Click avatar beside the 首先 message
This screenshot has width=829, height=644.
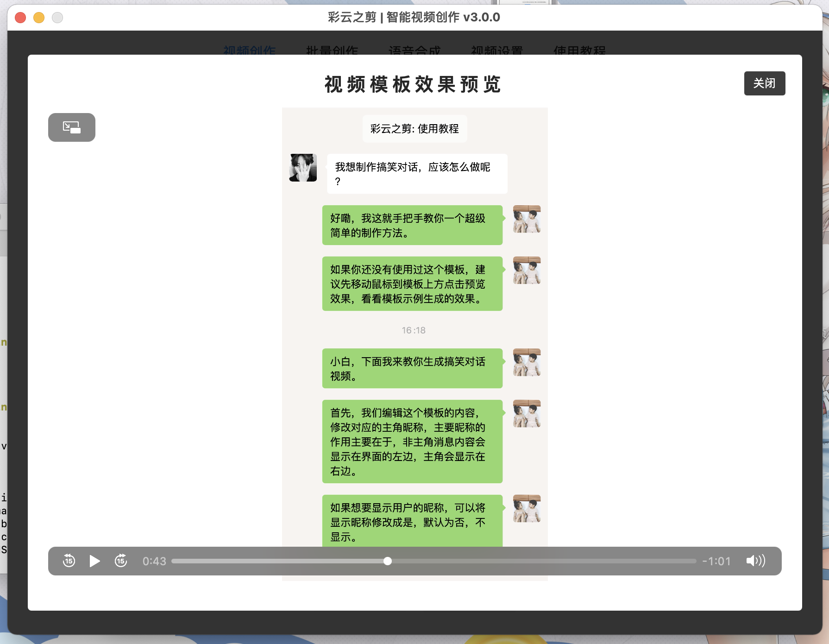527,414
